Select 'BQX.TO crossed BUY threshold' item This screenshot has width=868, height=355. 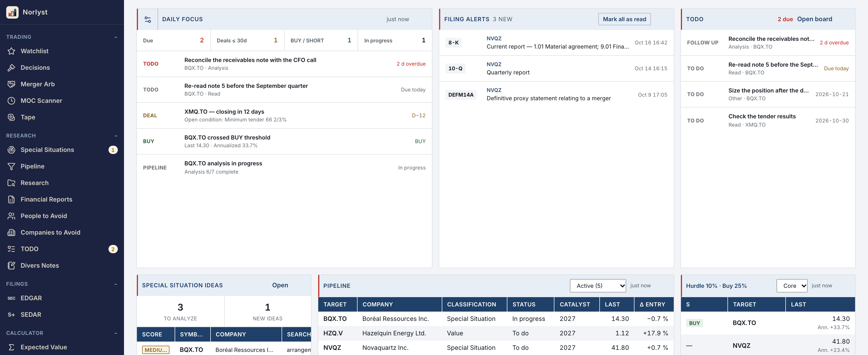(284, 142)
